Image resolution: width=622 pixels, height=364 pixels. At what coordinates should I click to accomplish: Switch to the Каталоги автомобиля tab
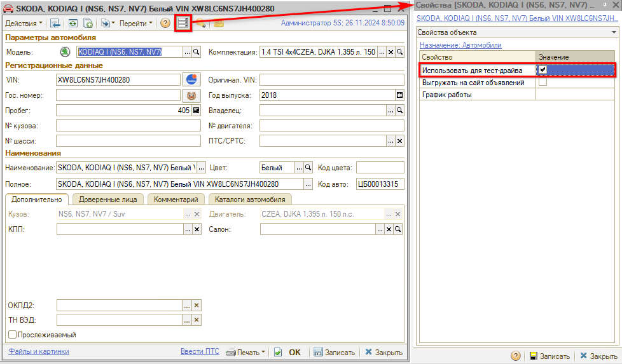[x=250, y=199]
